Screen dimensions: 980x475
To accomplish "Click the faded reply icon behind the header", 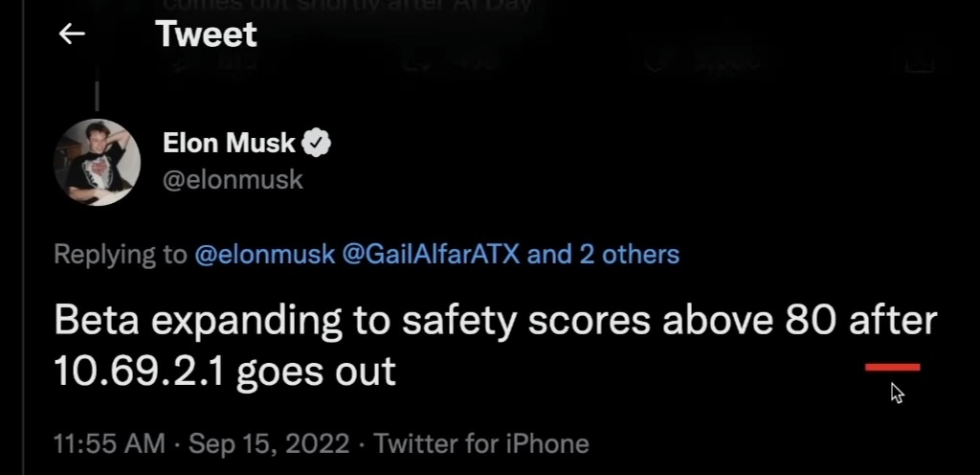I will 182,63.
